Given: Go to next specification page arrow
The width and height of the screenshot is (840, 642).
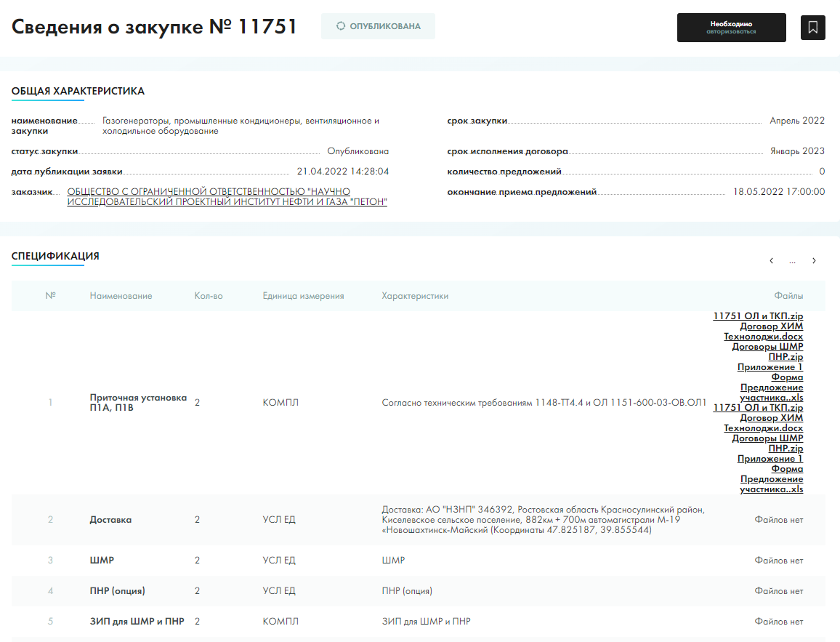Looking at the screenshot, I should (814, 260).
